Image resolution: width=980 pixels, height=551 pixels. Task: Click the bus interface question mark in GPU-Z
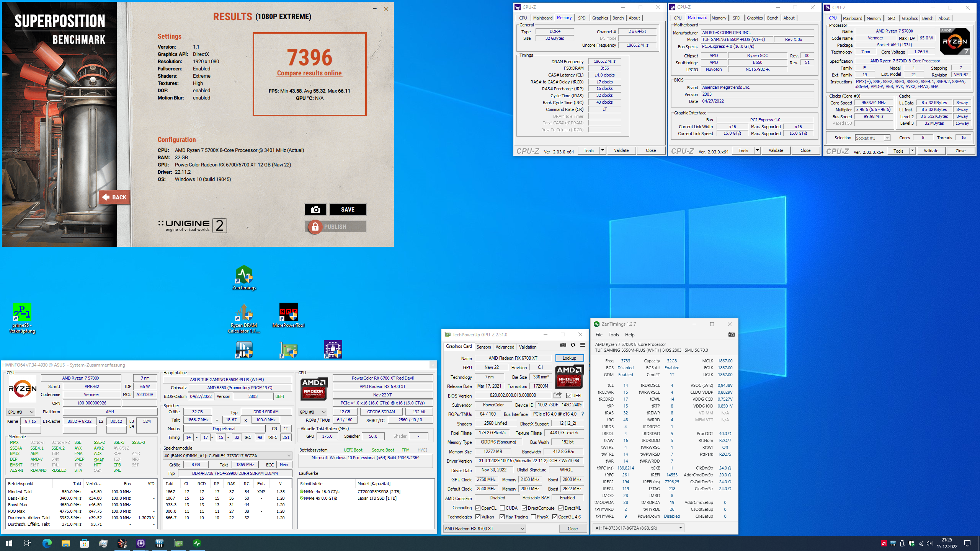tap(583, 414)
